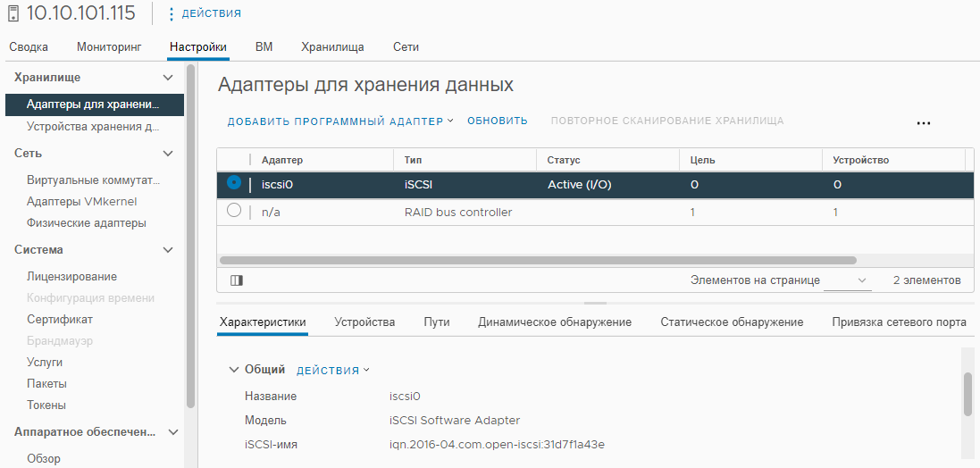The width and height of the screenshot is (980, 468).
Task: Go to the Хранилища tab
Action: pyautogui.click(x=332, y=46)
